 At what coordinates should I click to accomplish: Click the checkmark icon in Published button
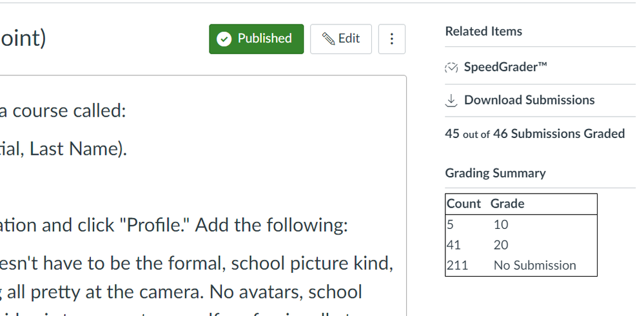pyautogui.click(x=224, y=39)
